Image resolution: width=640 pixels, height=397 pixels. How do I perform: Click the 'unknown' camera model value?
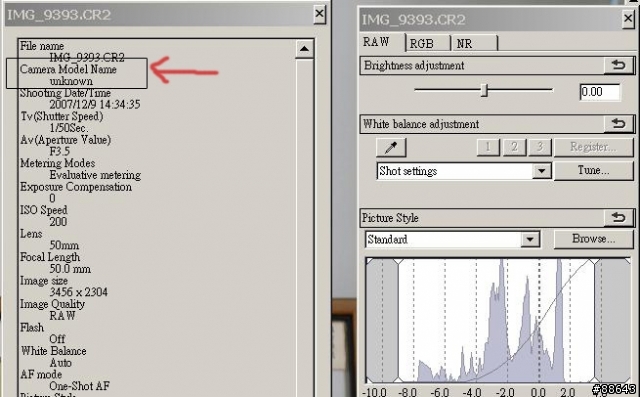(x=71, y=81)
